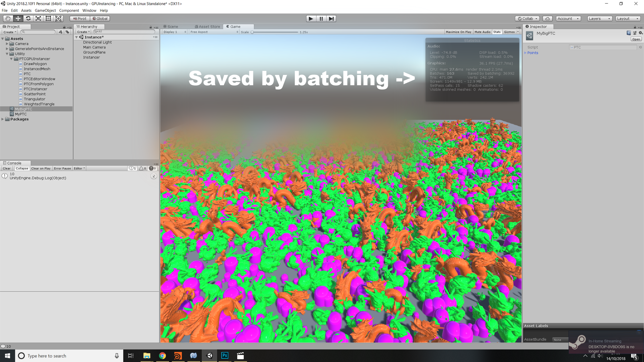
Task: Open Free Aspect dropdown
Action: pos(214,32)
